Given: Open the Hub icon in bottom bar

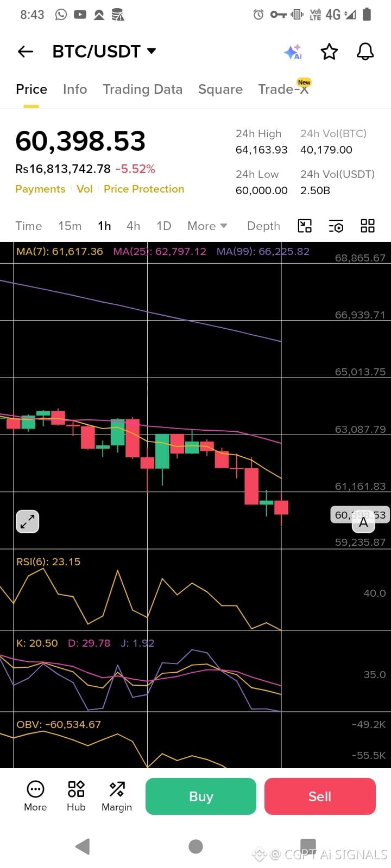Looking at the screenshot, I should point(76,796).
